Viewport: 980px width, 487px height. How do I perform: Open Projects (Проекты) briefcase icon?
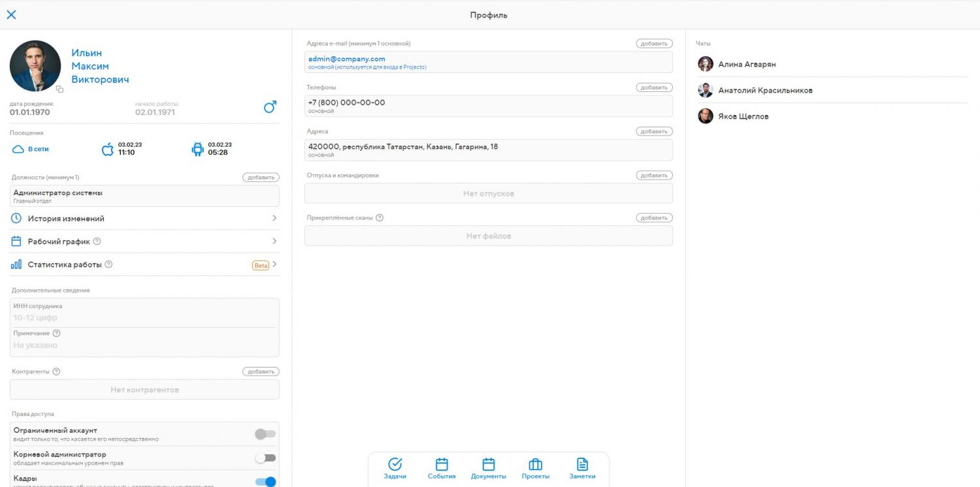pos(535,465)
